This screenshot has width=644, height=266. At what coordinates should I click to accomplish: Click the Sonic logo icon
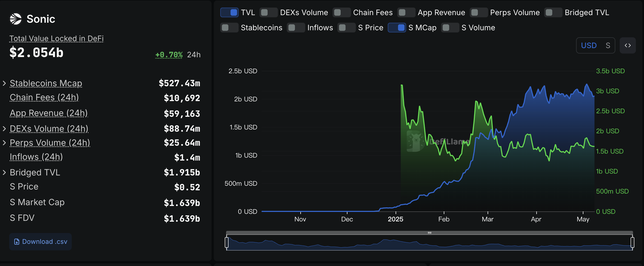(16, 19)
